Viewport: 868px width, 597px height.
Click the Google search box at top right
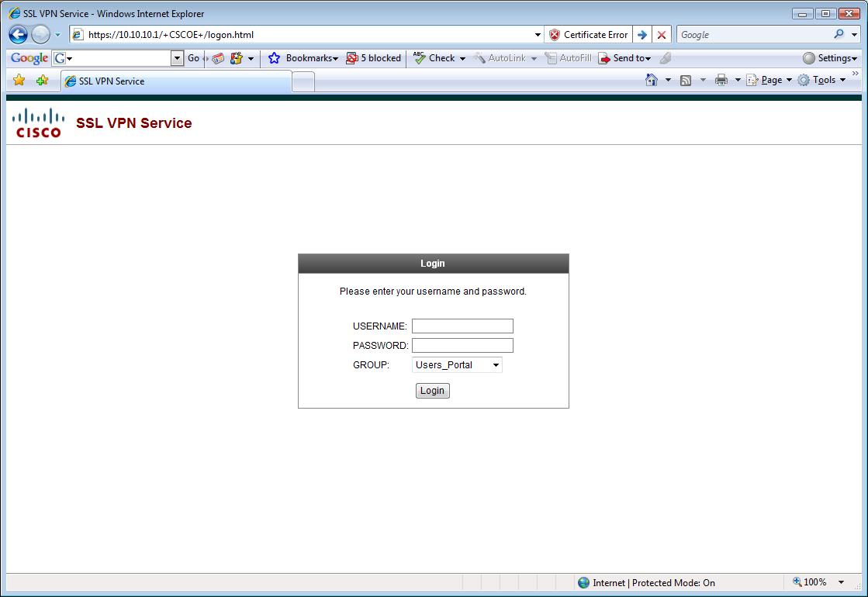pos(753,34)
